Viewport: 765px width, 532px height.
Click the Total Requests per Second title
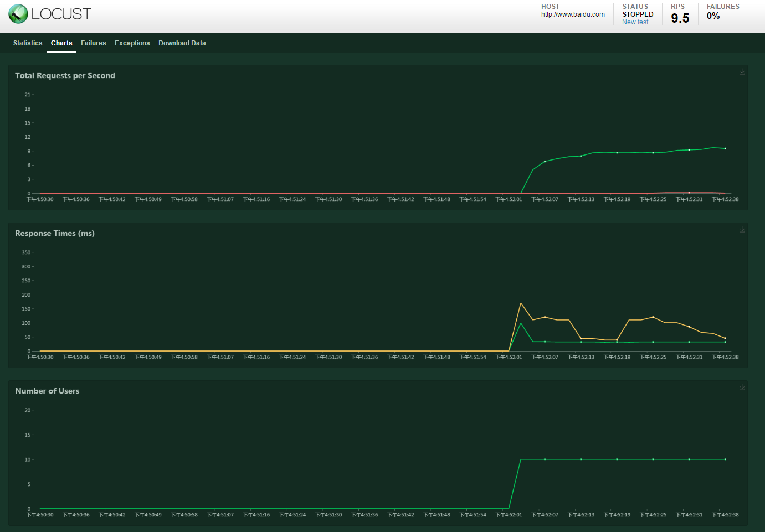click(65, 75)
